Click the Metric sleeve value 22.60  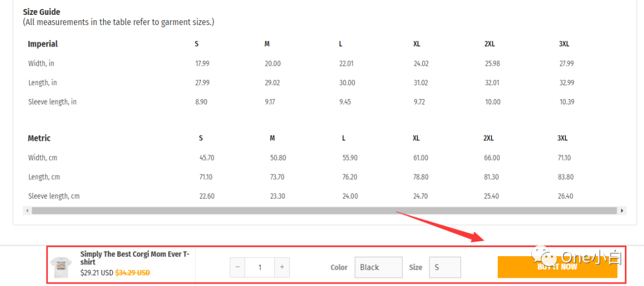pos(206,196)
